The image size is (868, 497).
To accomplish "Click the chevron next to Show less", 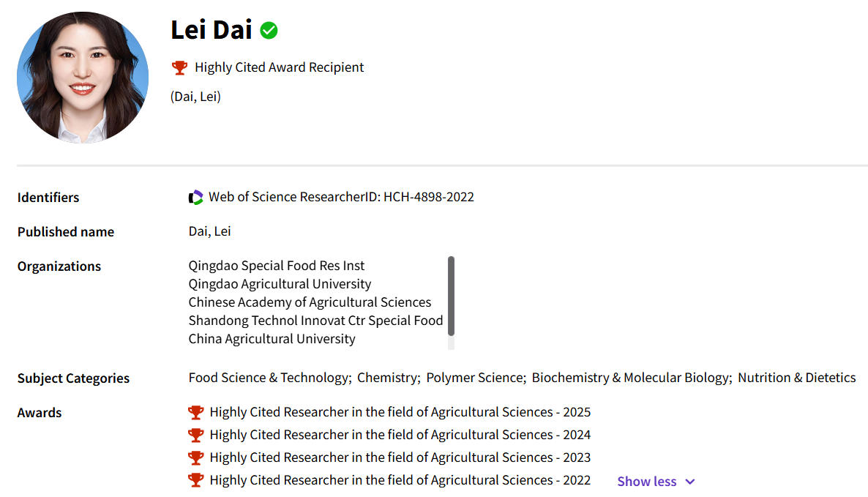I will pos(689,482).
